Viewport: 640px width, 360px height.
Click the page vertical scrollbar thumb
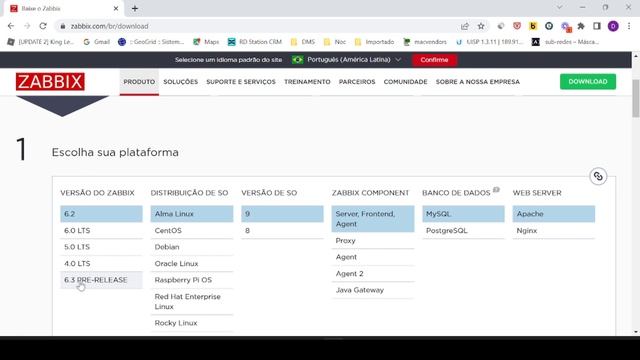(x=636, y=98)
